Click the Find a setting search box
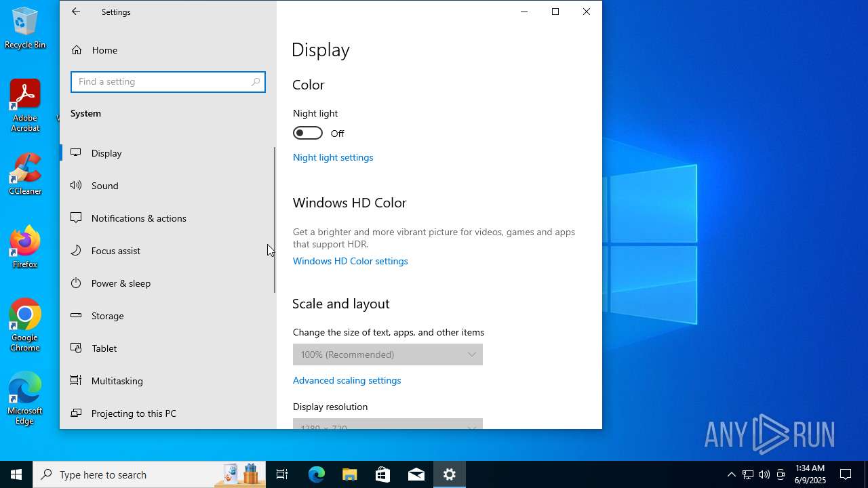The image size is (868, 488). click(x=168, y=82)
